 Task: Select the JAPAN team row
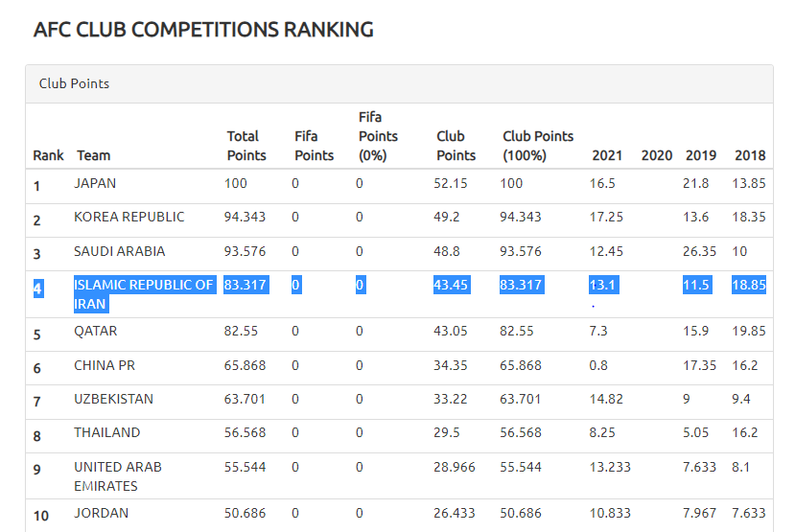pos(95,183)
